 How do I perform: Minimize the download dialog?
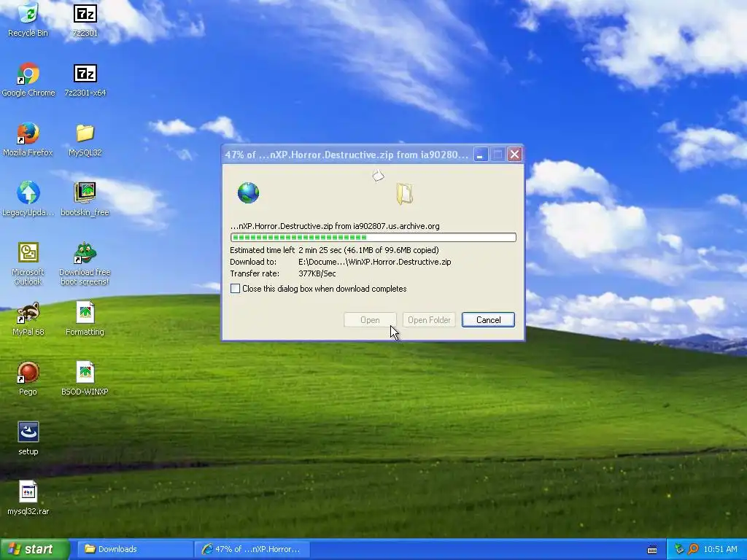(481, 155)
